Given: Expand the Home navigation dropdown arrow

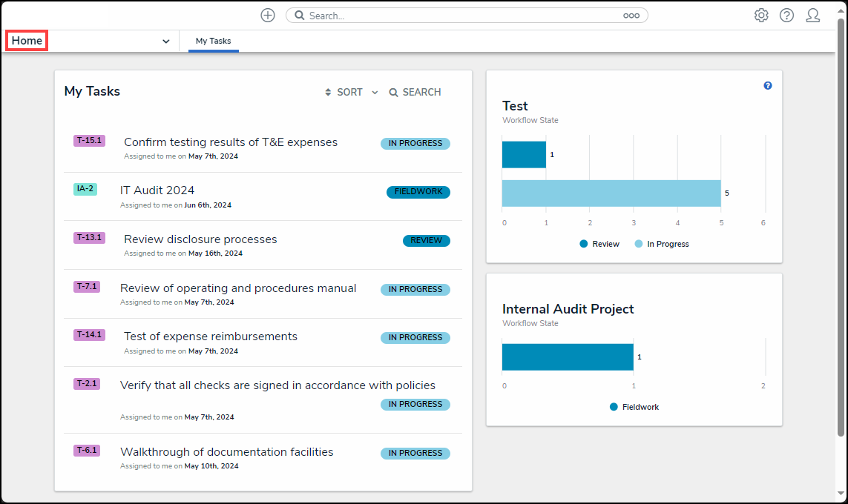Looking at the screenshot, I should [165, 42].
